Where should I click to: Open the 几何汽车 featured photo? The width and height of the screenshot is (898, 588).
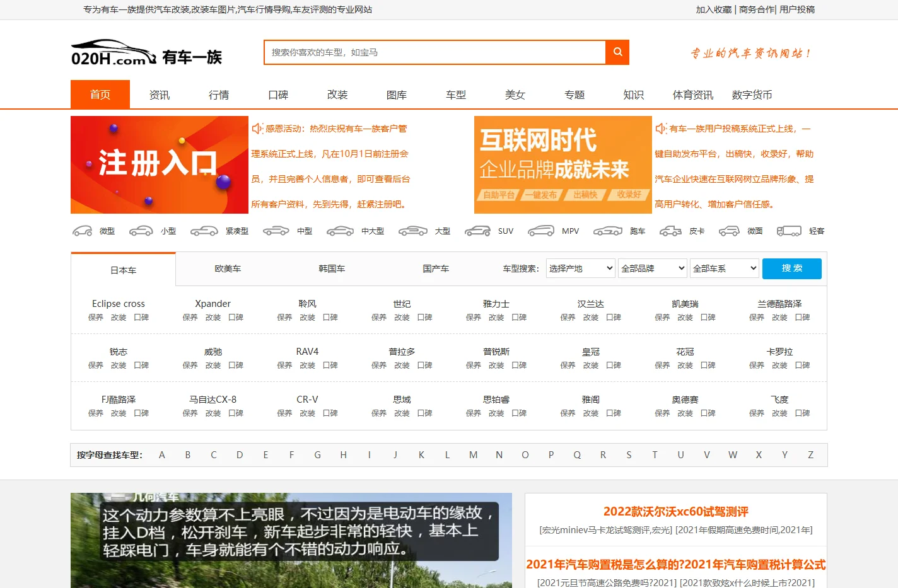pos(291,541)
